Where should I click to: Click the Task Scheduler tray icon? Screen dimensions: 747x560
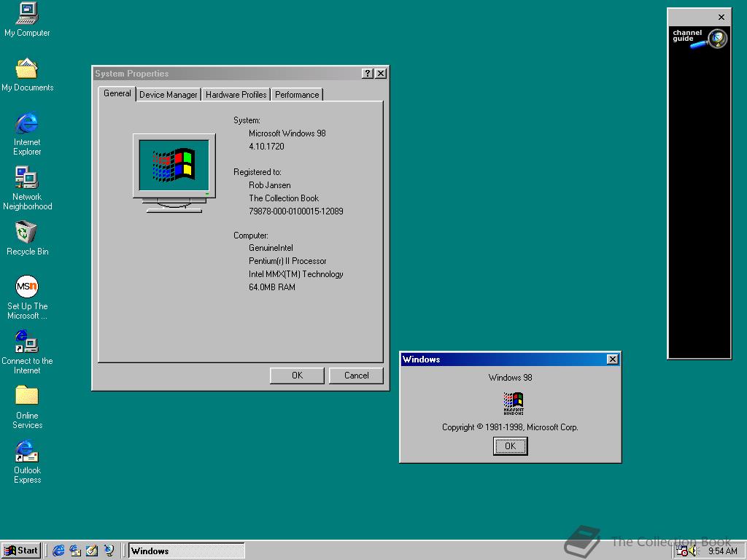pos(682,551)
